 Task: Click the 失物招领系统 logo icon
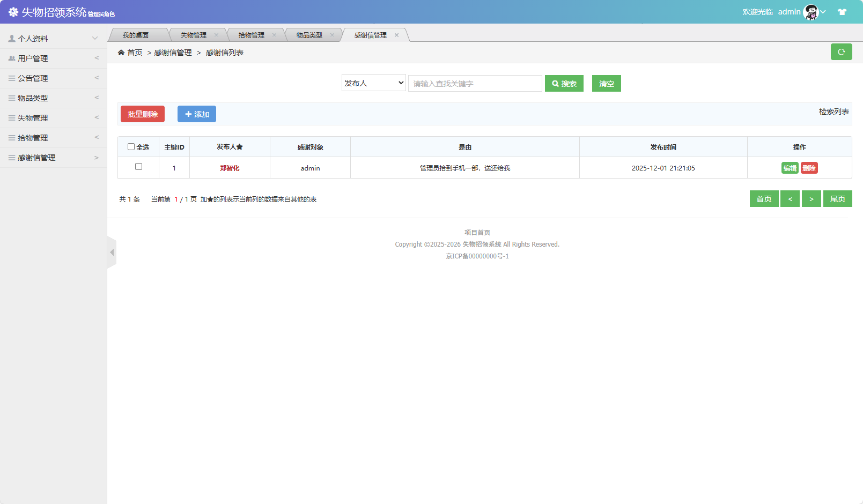pyautogui.click(x=12, y=11)
